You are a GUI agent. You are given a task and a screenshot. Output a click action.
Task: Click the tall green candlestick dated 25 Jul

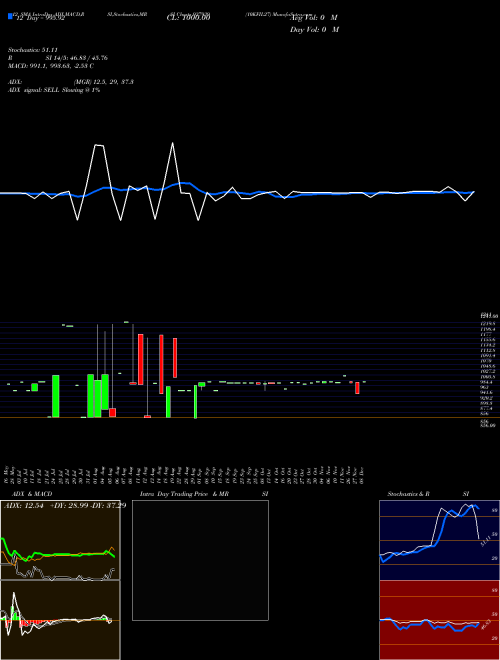pos(56,396)
